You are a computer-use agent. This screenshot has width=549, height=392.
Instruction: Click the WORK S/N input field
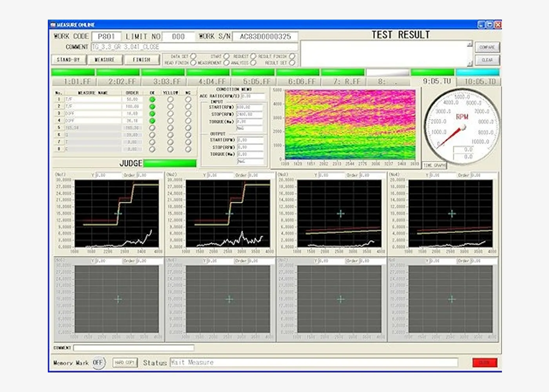click(x=265, y=36)
